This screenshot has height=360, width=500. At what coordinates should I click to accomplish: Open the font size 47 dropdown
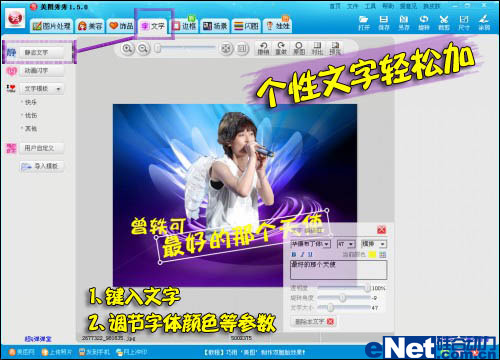346,244
